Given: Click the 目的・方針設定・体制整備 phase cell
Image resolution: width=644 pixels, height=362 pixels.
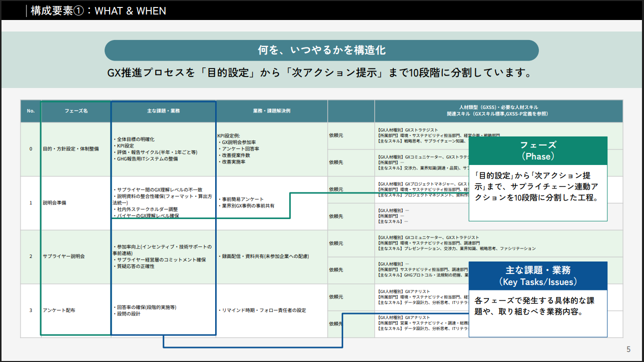Looking at the screenshot, I should pos(71,149).
